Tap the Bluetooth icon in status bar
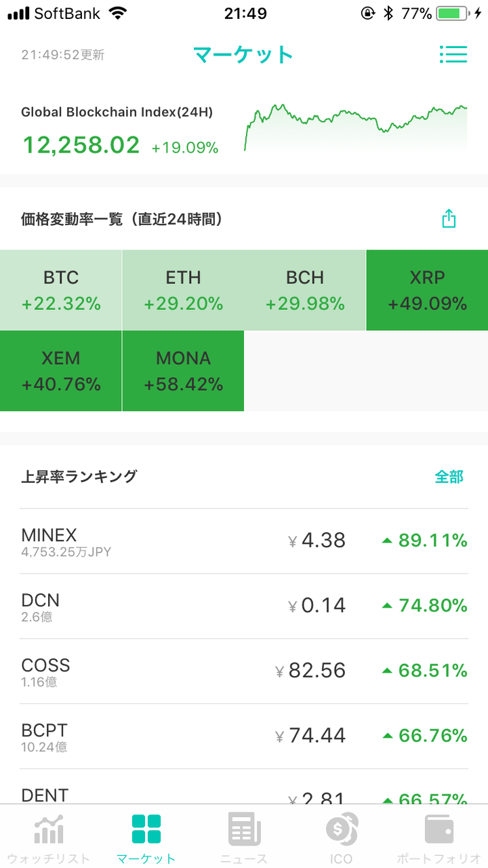The image size is (488, 868). [388, 14]
